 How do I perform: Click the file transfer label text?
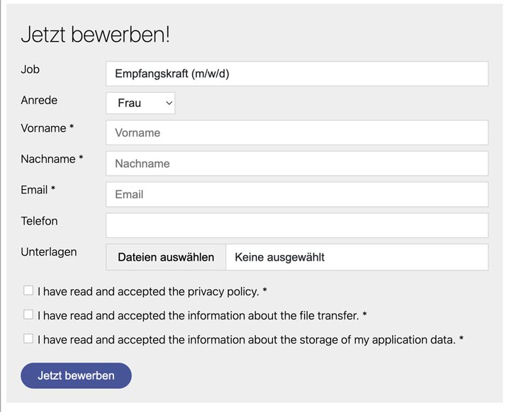(202, 316)
